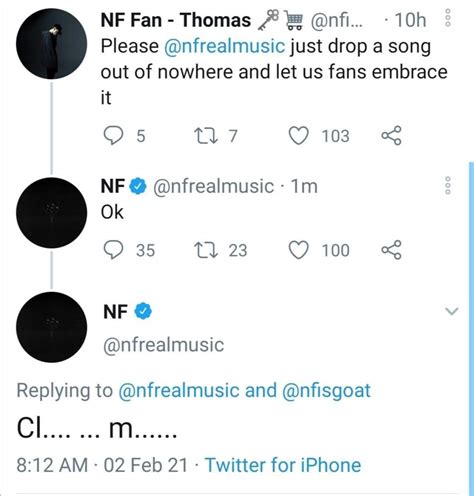Open more options on Thomas's tweet
This screenshot has width=474, height=496.
pos(448,18)
